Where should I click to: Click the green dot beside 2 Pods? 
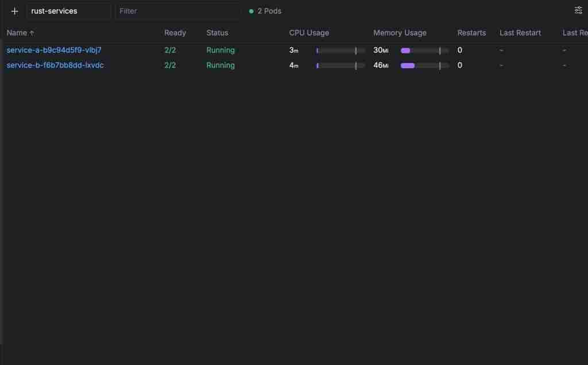(x=252, y=11)
